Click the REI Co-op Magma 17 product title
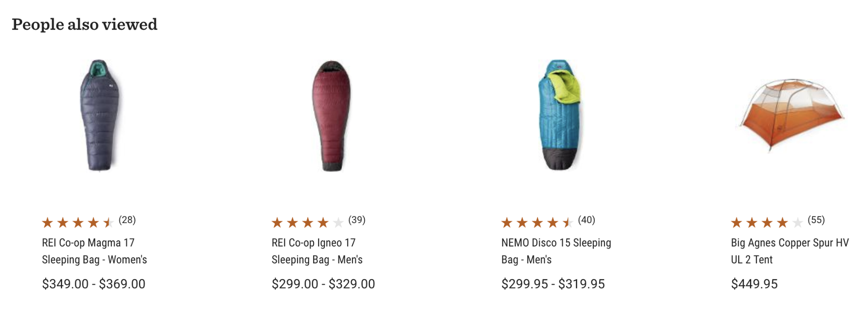The width and height of the screenshot is (868, 325). pyautogui.click(x=94, y=251)
